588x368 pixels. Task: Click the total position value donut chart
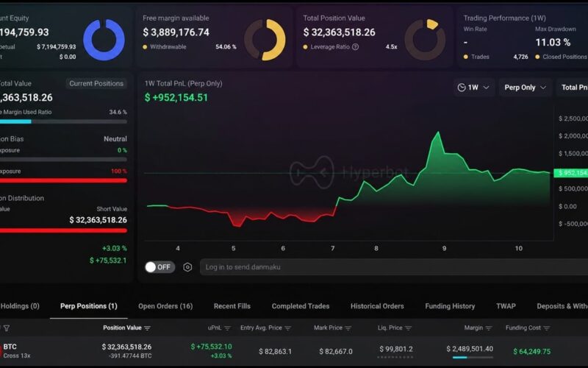pos(425,40)
